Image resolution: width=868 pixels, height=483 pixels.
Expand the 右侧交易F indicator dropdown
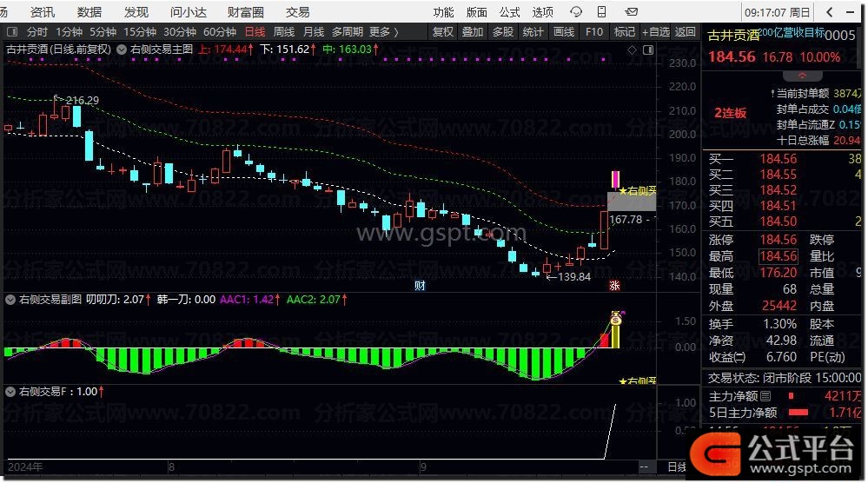[x=10, y=392]
